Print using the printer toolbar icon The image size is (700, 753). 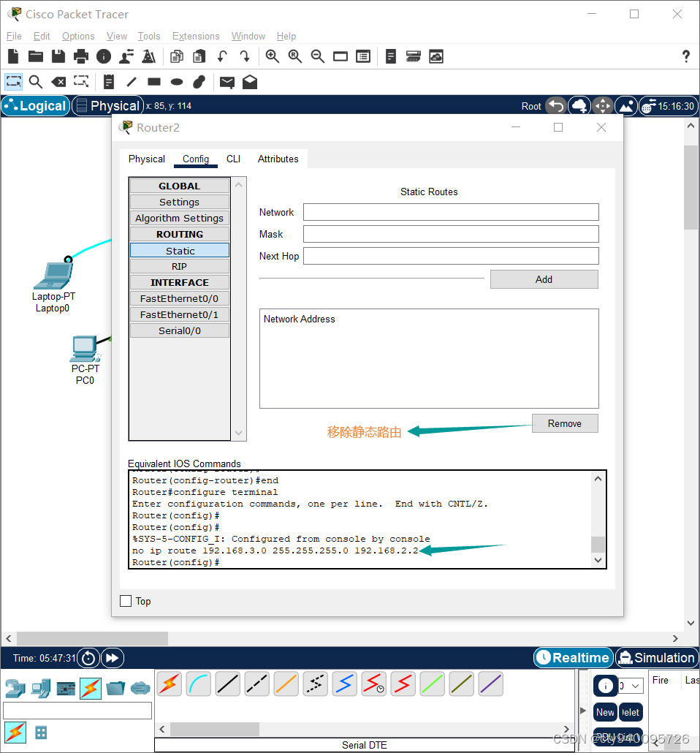tap(80, 57)
